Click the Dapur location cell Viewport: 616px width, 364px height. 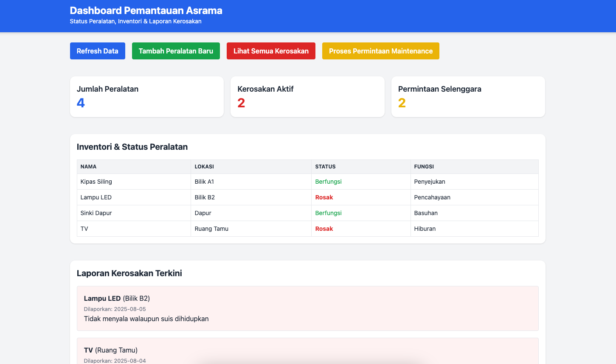tap(251, 213)
